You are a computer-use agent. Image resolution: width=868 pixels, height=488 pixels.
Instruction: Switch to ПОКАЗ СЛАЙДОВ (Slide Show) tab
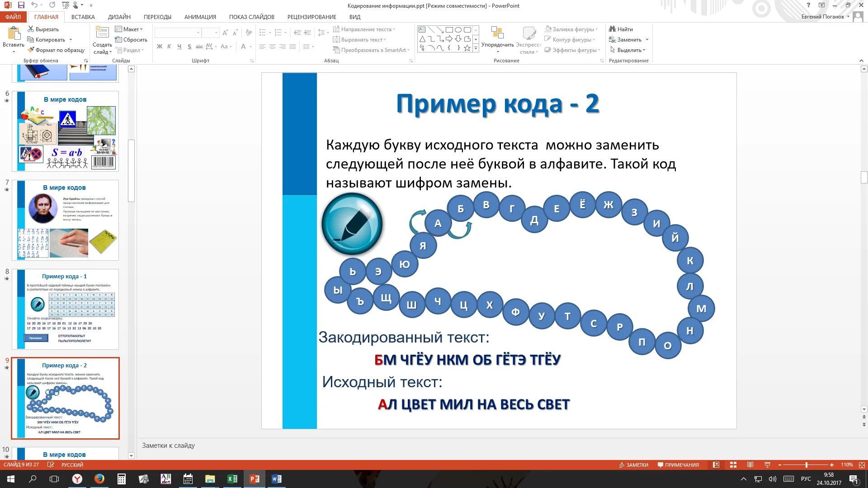coord(252,17)
